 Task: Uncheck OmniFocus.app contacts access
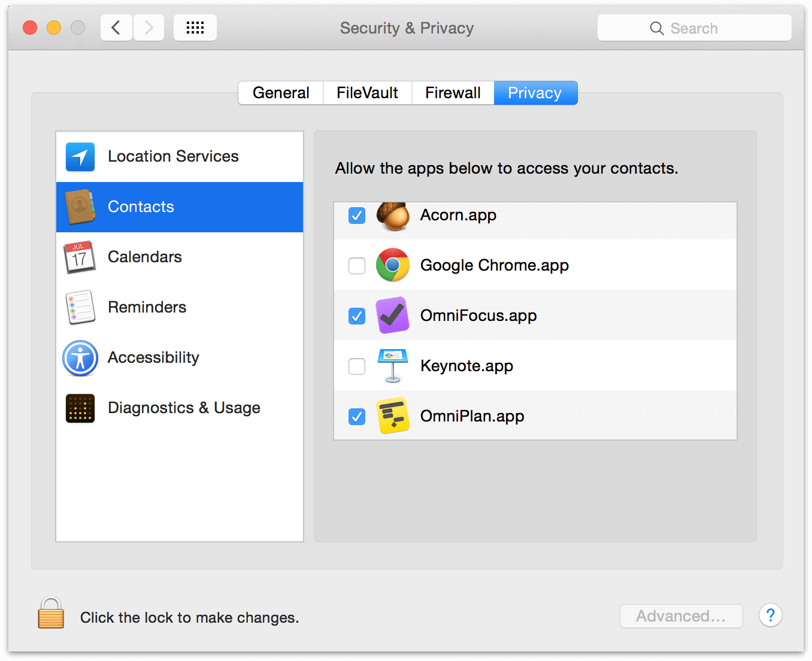tap(357, 316)
